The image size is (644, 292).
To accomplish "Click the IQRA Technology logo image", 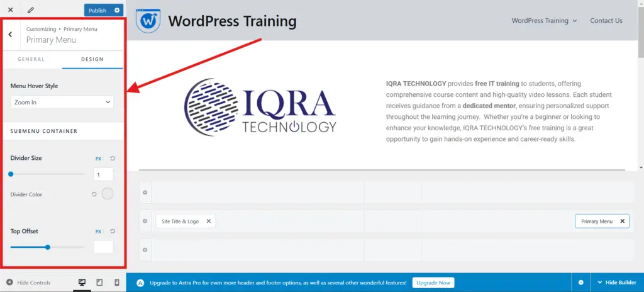I will click(x=260, y=108).
